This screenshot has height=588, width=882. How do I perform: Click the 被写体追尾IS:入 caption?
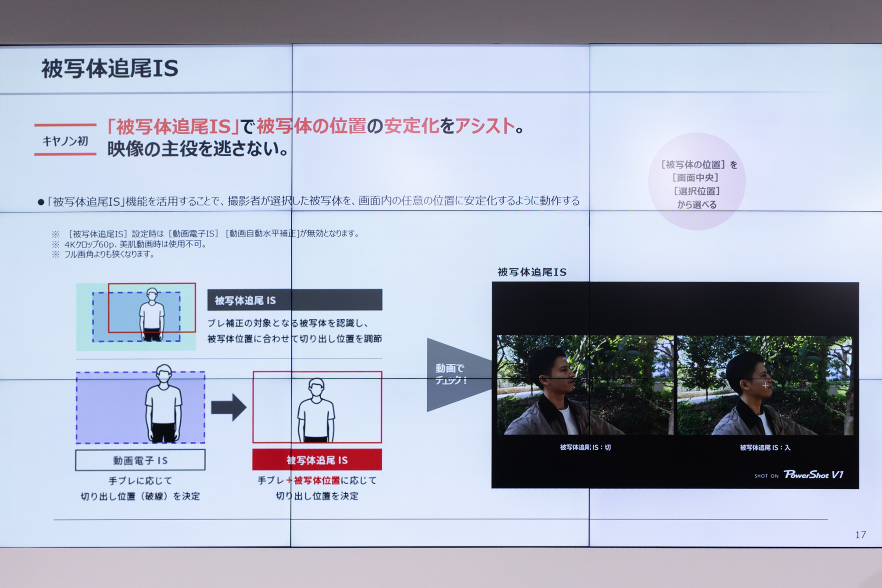click(x=765, y=447)
